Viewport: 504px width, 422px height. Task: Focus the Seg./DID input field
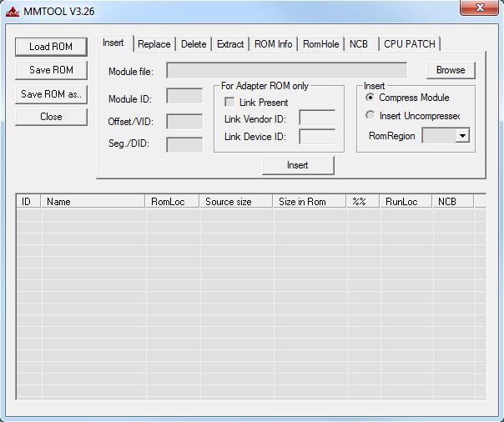pos(184,144)
